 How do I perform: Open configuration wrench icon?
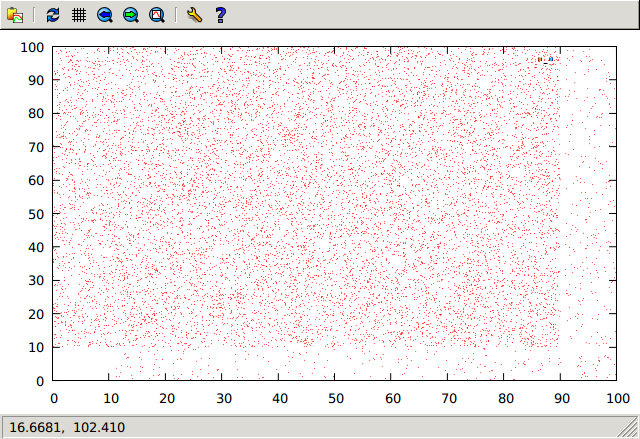[x=194, y=15]
